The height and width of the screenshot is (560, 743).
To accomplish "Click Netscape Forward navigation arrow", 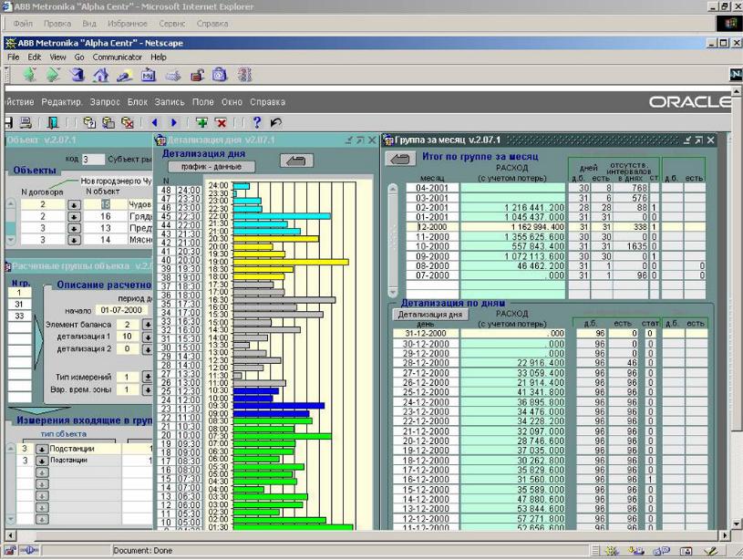I will [53, 75].
